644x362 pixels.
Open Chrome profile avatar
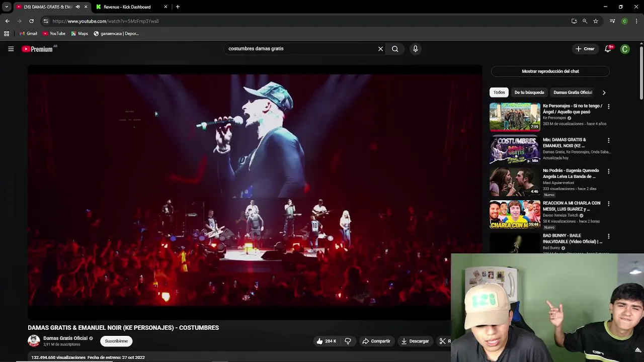click(x=624, y=21)
